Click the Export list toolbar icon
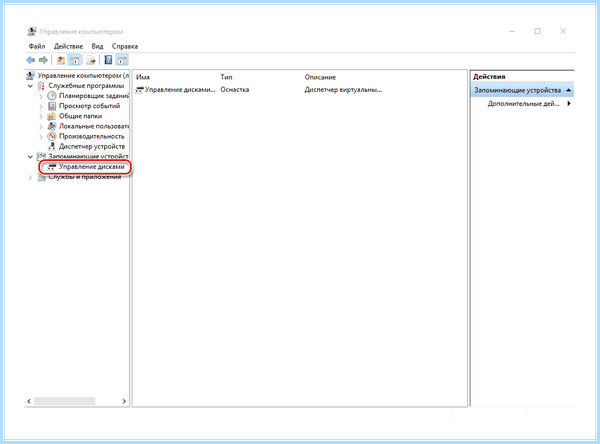600x444 pixels. tap(91, 60)
